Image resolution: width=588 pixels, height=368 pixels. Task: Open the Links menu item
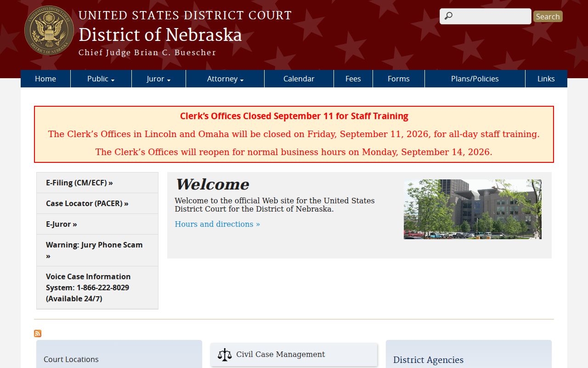(x=546, y=79)
